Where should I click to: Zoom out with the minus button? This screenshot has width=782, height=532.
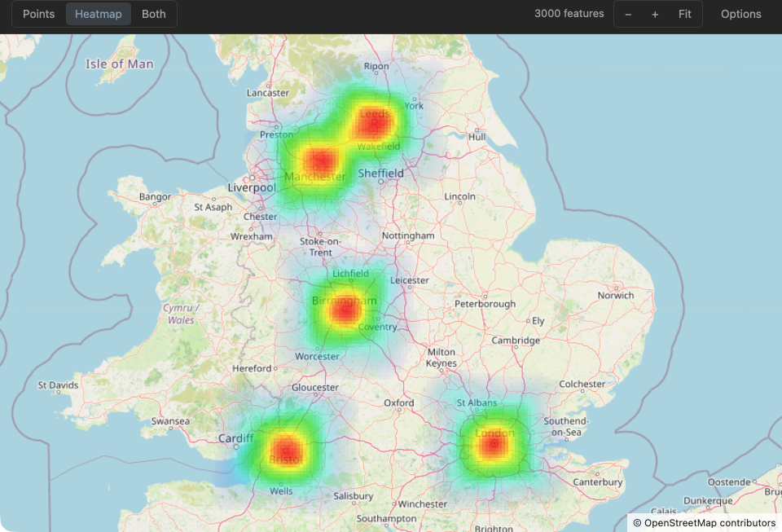628,15
